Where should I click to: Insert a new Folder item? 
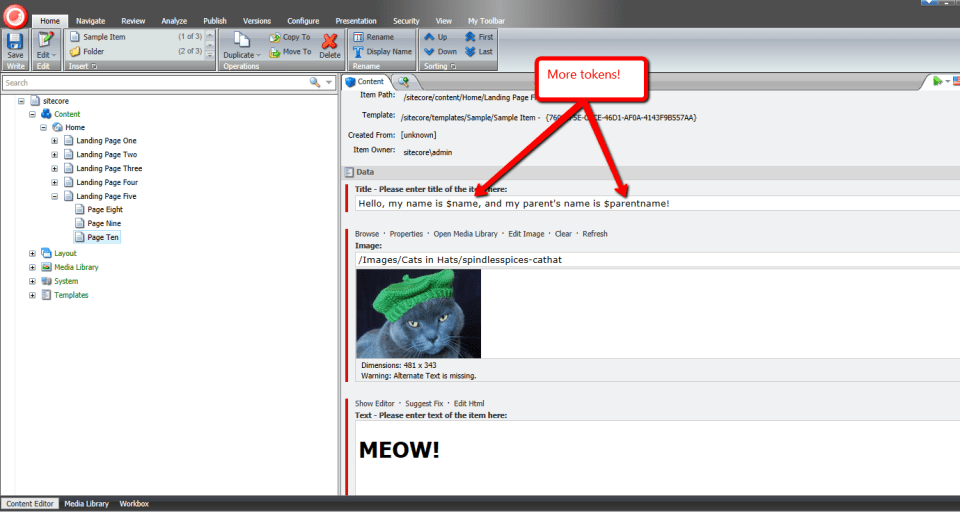[92, 51]
